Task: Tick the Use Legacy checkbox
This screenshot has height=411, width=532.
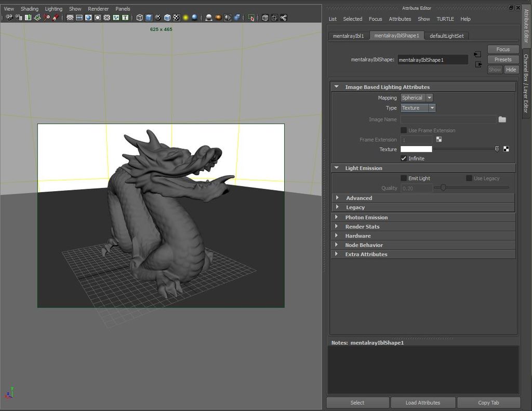Action: (469, 178)
